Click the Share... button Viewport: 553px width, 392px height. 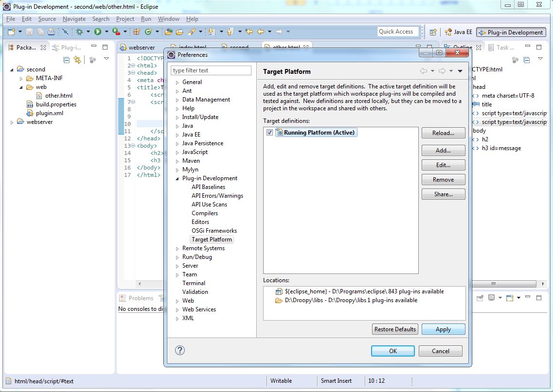(443, 194)
